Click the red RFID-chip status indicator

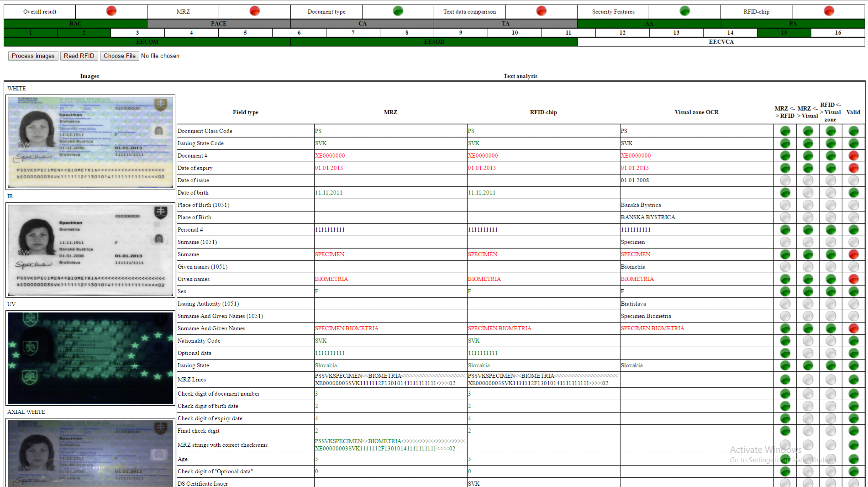(x=828, y=11)
